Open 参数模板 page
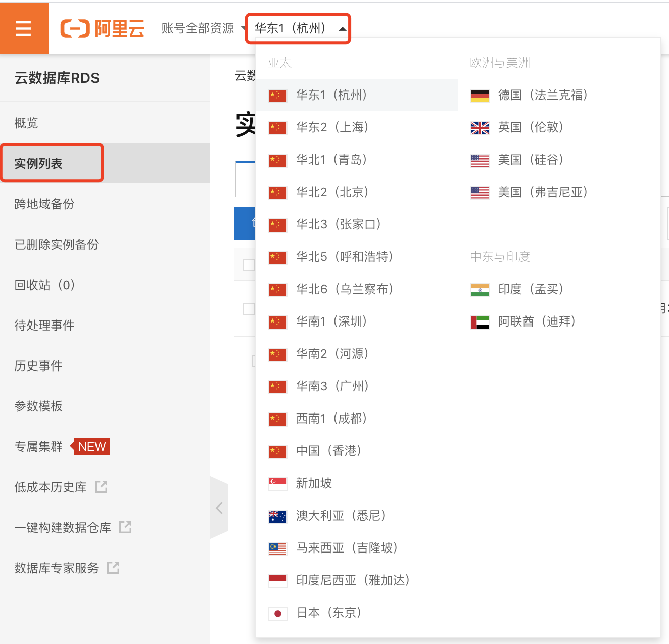Screen dimensions: 669x644 point(105,406)
